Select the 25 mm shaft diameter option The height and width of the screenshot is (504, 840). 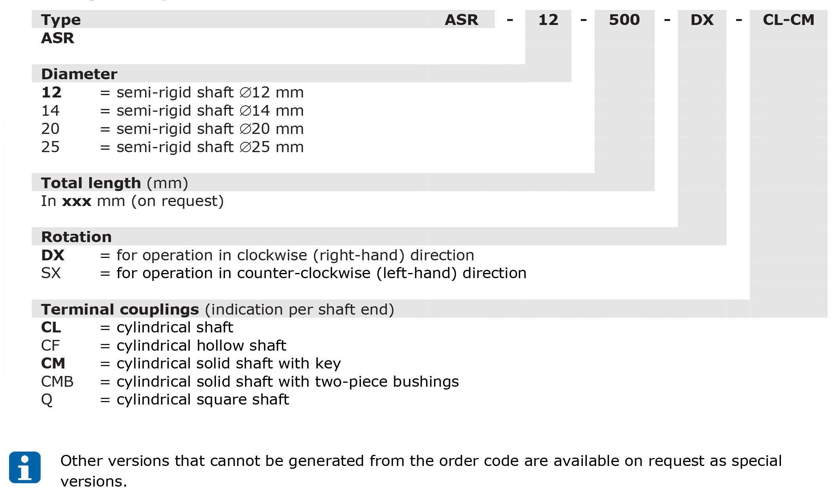[172, 147]
